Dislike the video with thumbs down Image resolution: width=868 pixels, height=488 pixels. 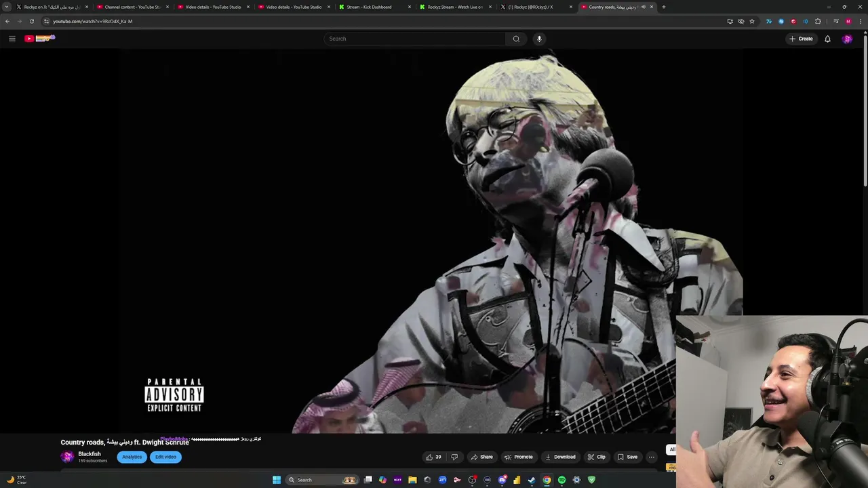(x=454, y=457)
